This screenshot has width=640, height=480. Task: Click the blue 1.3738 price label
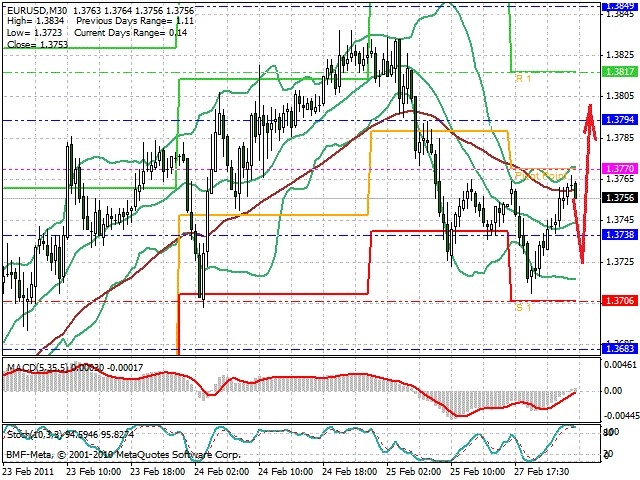(x=620, y=235)
